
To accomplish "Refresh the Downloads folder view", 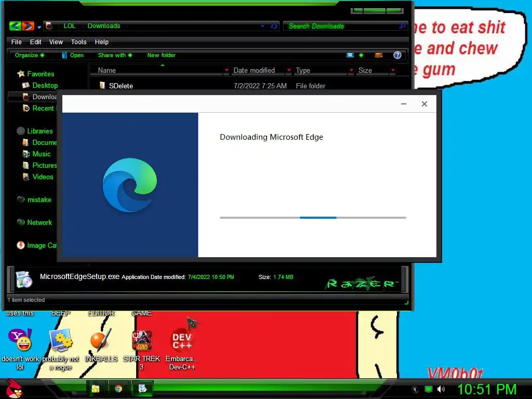I will tap(274, 26).
